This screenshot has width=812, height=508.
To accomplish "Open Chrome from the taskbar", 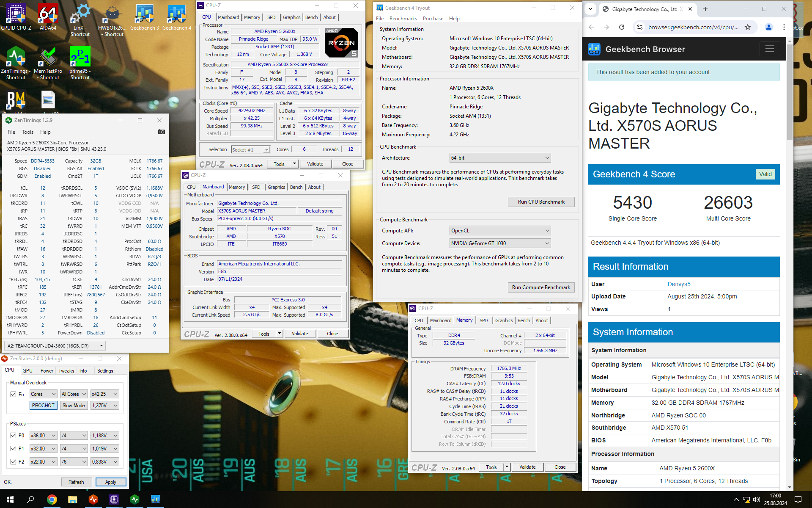I will point(52,500).
